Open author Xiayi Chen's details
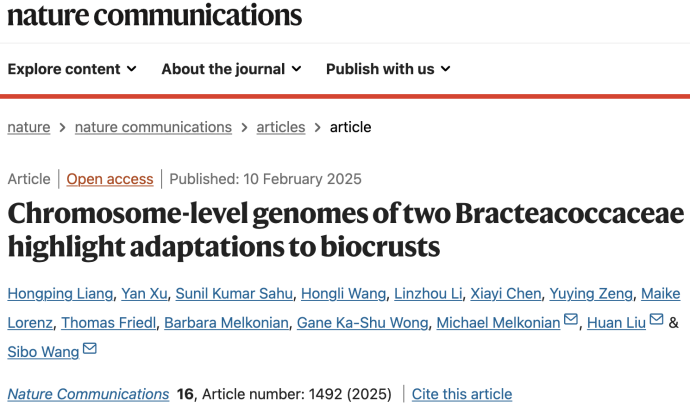Viewport: 690px width, 408px height. coord(507,293)
